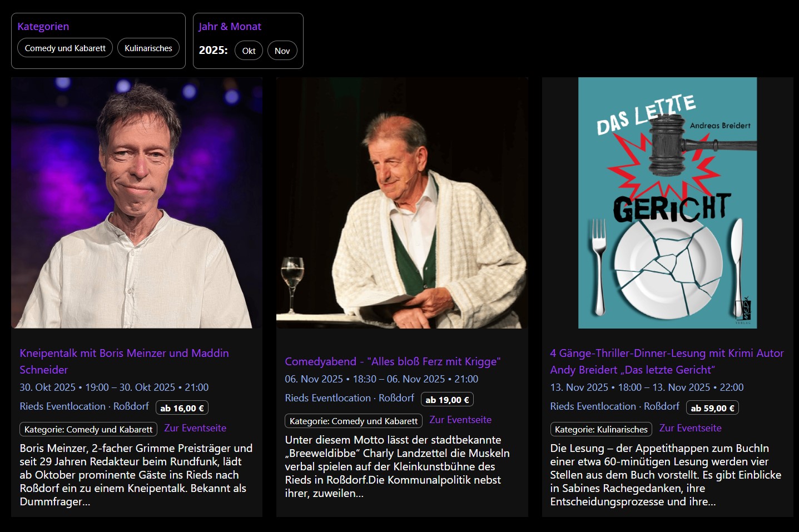Click the ab 59,00 € price badge
This screenshot has width=799, height=532.
[712, 408]
